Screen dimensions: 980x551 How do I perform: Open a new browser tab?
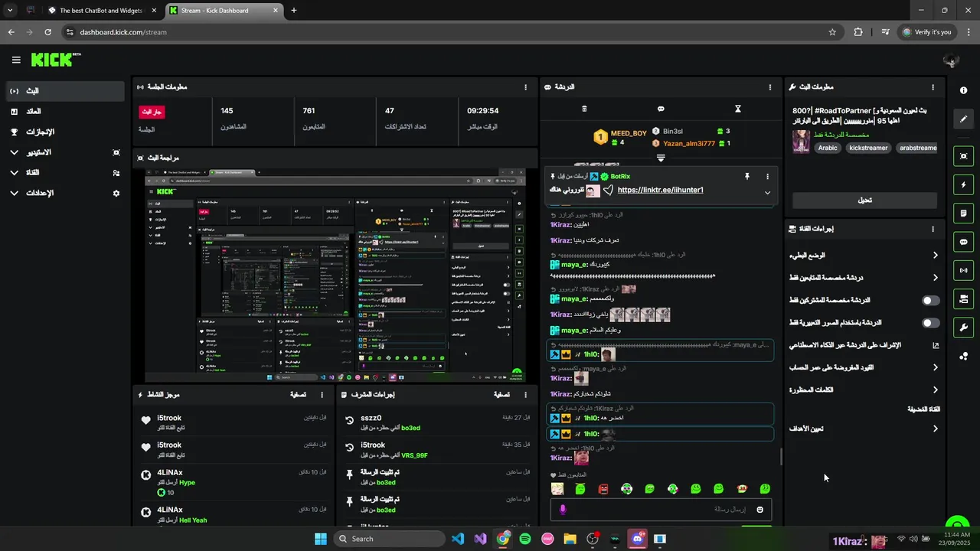pyautogui.click(x=293, y=10)
